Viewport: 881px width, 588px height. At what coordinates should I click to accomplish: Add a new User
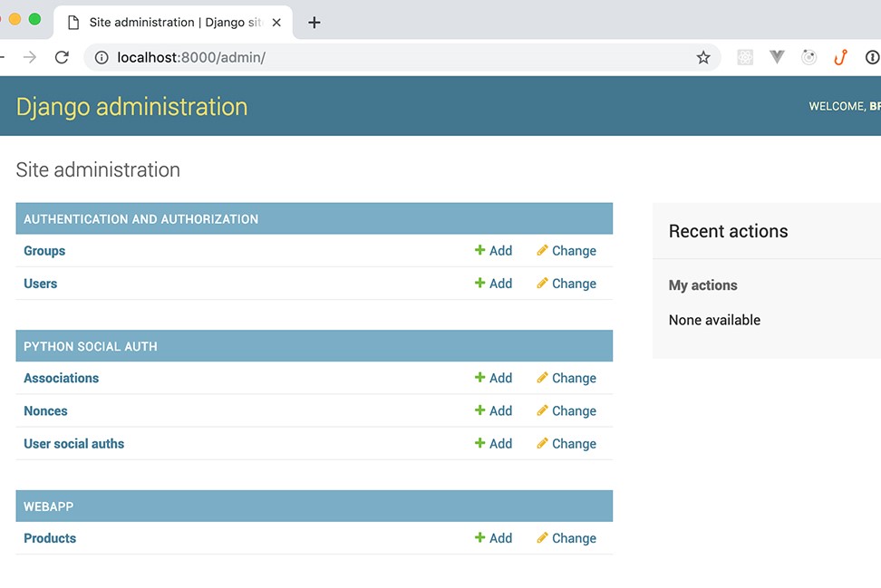coord(493,284)
